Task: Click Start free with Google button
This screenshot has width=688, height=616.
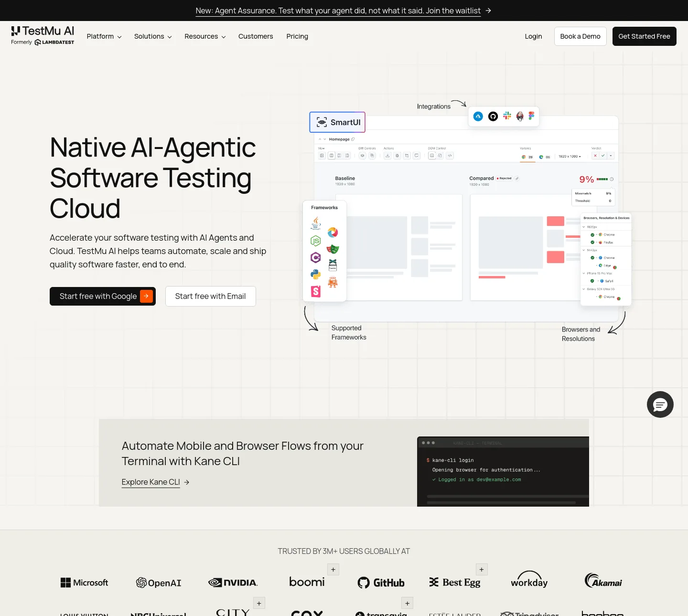Action: click(103, 296)
